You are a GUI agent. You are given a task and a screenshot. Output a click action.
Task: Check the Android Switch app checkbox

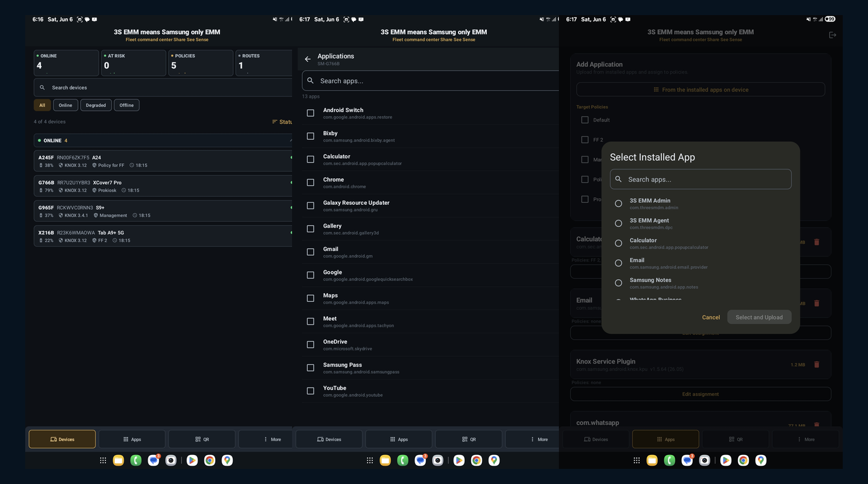coord(310,113)
